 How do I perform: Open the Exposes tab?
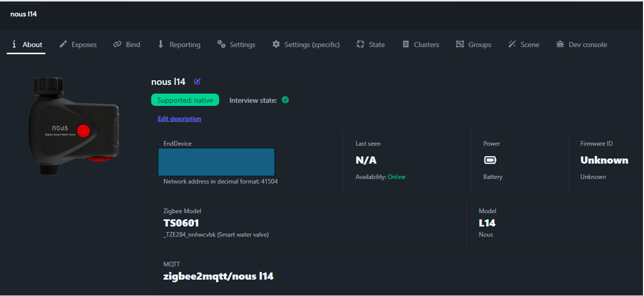78,44
